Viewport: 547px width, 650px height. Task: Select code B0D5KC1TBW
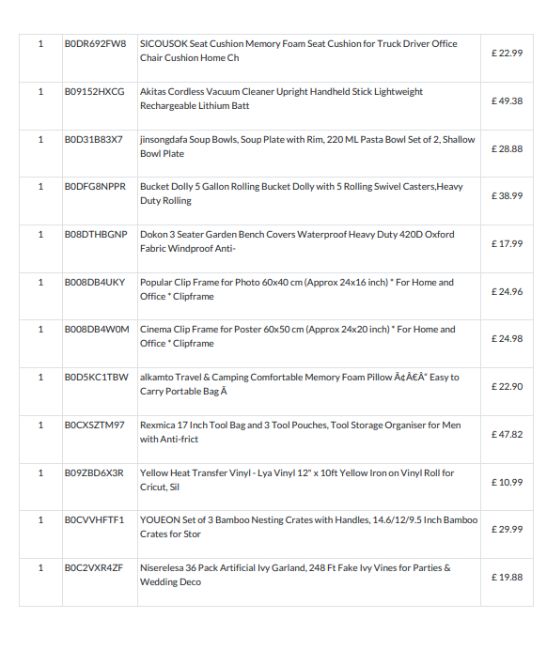[96, 377]
